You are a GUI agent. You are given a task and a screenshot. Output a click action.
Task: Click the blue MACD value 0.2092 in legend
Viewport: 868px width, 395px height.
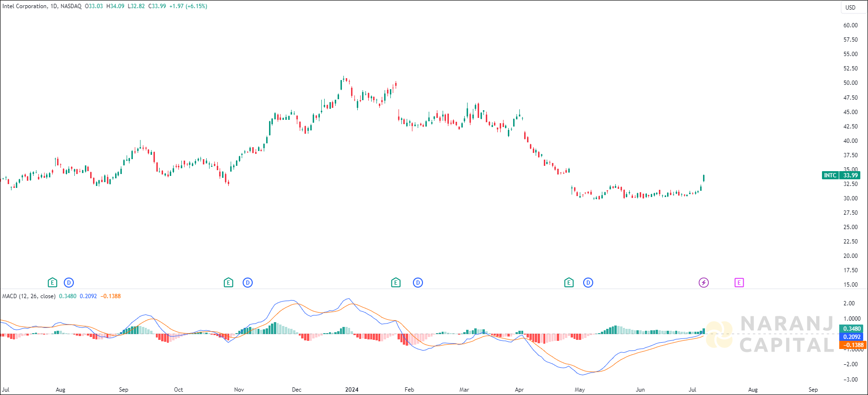(88, 296)
